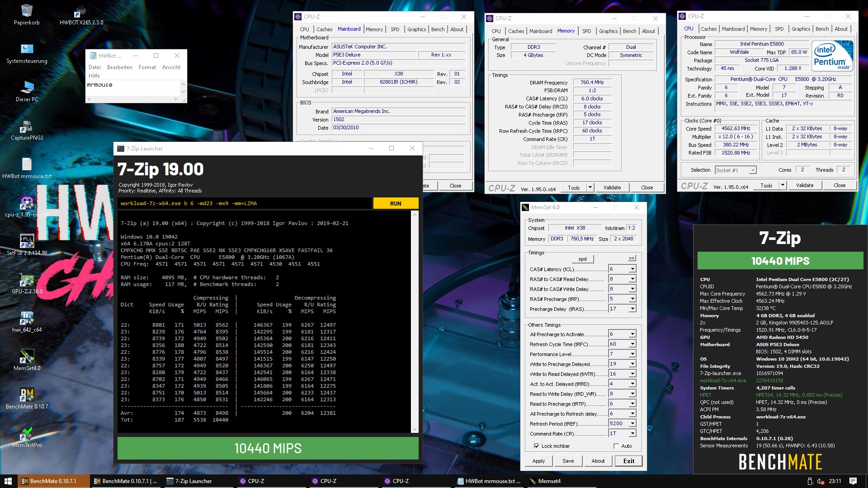Image resolution: width=868 pixels, height=488 pixels.
Task: Click Validate in CPU-Z Memory window
Action: pyautogui.click(x=612, y=188)
